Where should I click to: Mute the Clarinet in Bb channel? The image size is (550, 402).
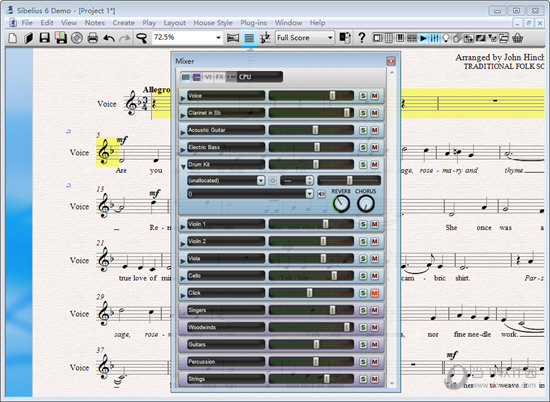coord(375,113)
